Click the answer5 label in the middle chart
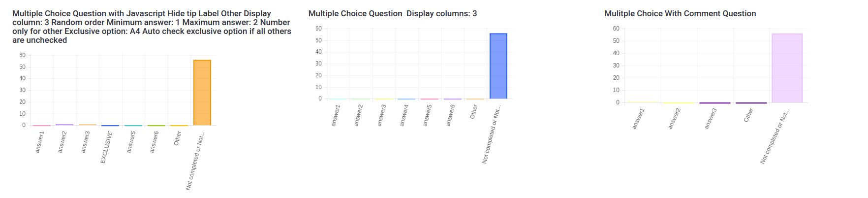 pyautogui.click(x=427, y=116)
